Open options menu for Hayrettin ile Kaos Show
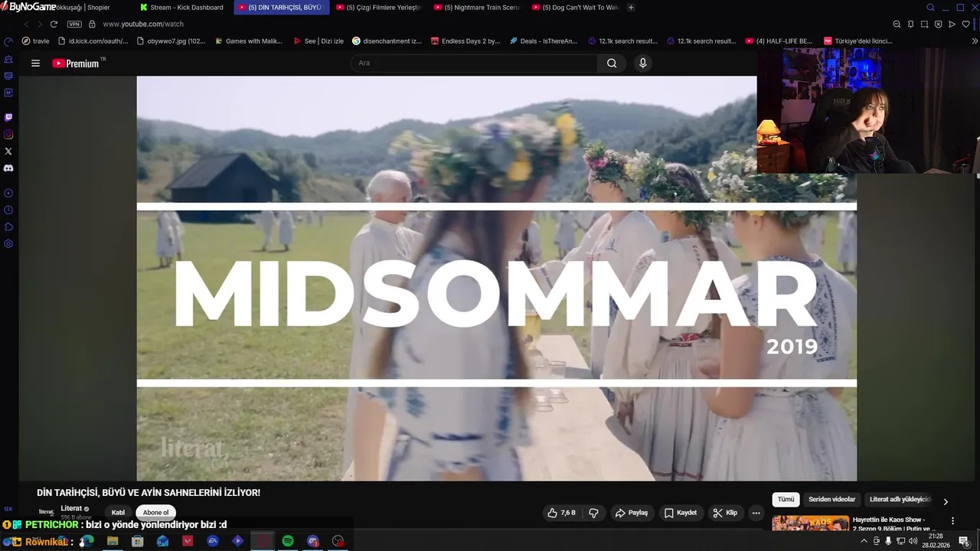The image size is (980, 551). click(x=952, y=521)
